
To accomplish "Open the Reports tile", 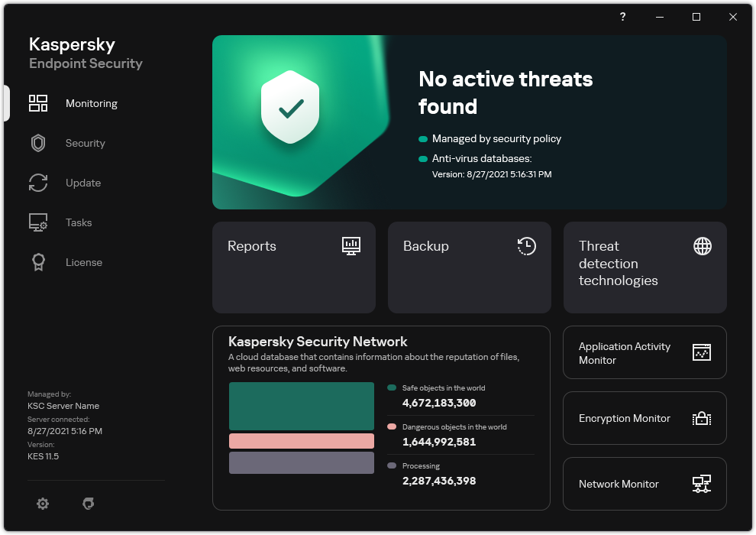I will coord(293,267).
